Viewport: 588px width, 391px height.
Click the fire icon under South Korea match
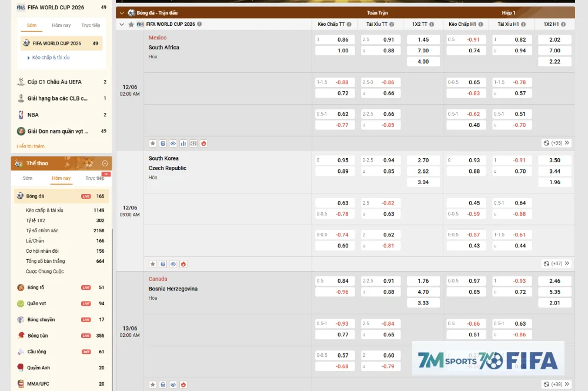tap(183, 264)
